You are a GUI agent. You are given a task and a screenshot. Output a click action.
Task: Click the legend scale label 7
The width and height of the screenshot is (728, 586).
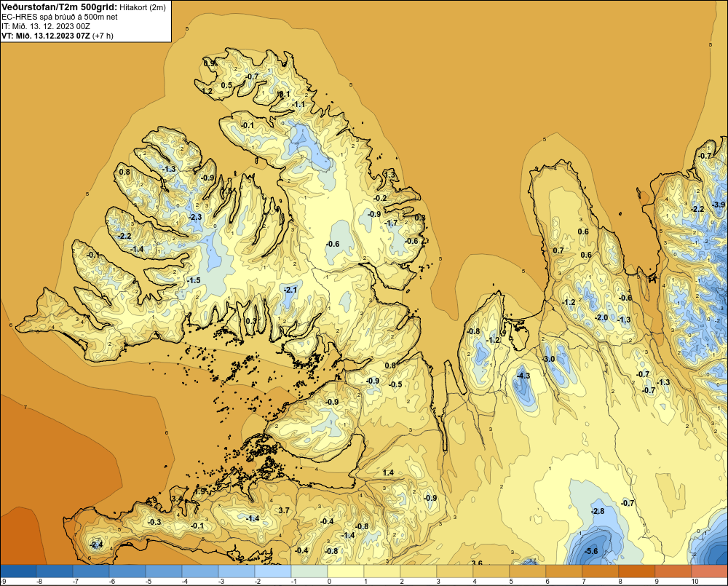[584, 582]
